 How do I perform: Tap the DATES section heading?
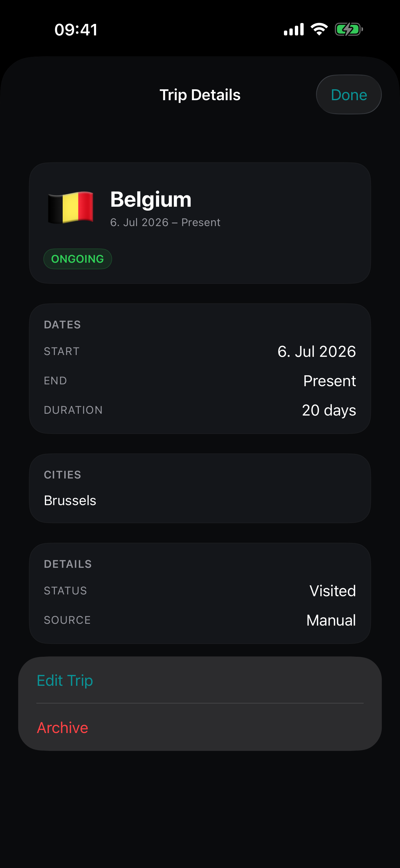[62, 324]
